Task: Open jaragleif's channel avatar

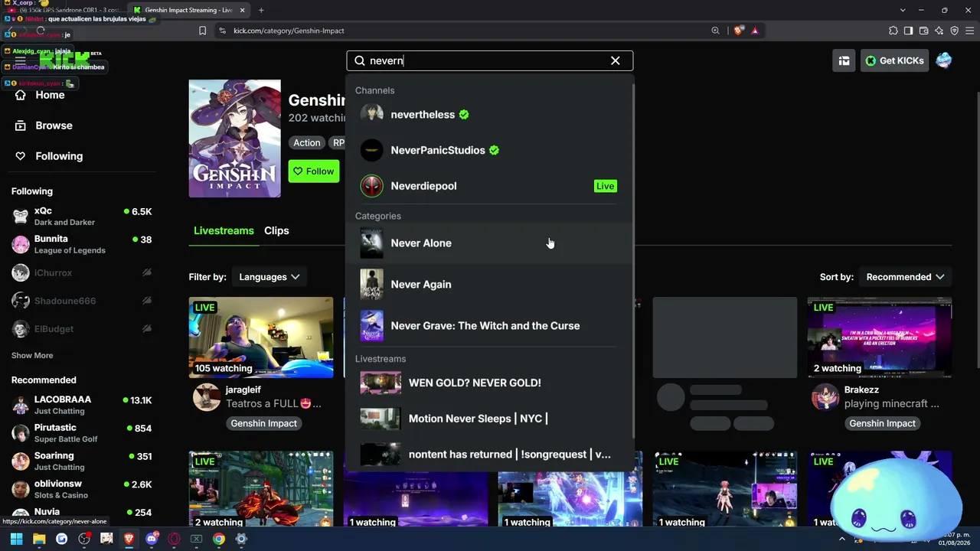Action: click(207, 397)
